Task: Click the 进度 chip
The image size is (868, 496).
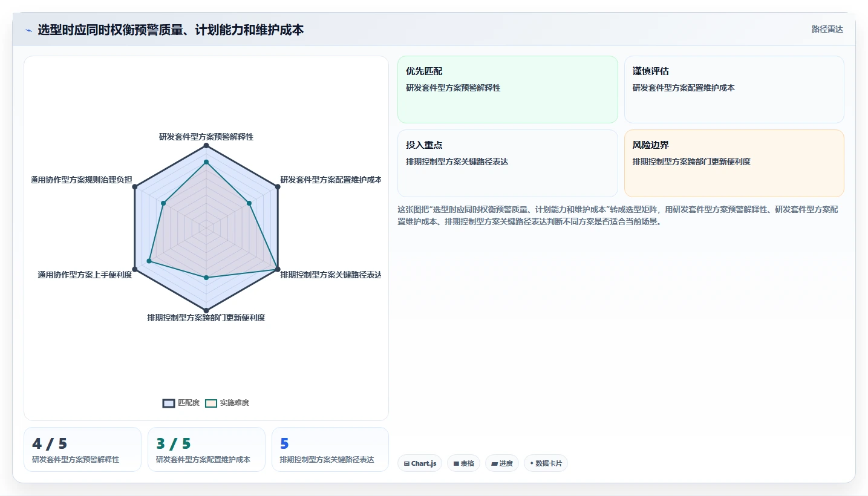Action: pos(502,463)
